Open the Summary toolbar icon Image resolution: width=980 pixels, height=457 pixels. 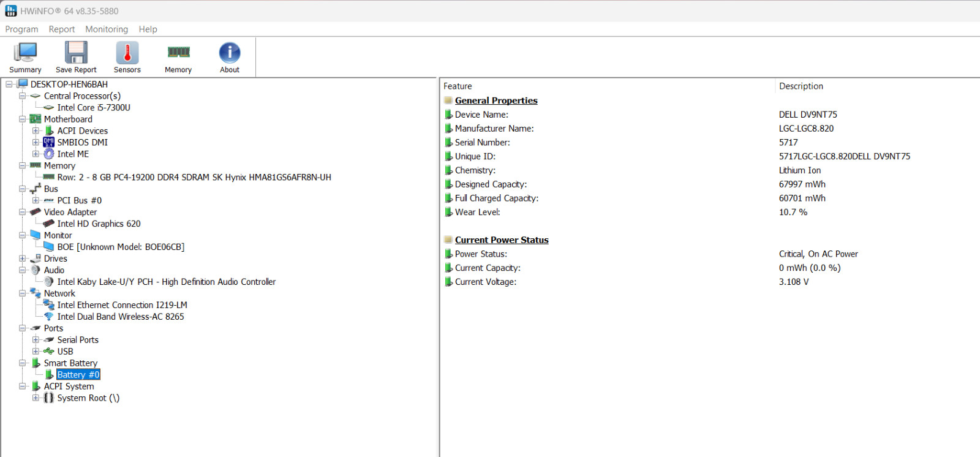coord(25,53)
